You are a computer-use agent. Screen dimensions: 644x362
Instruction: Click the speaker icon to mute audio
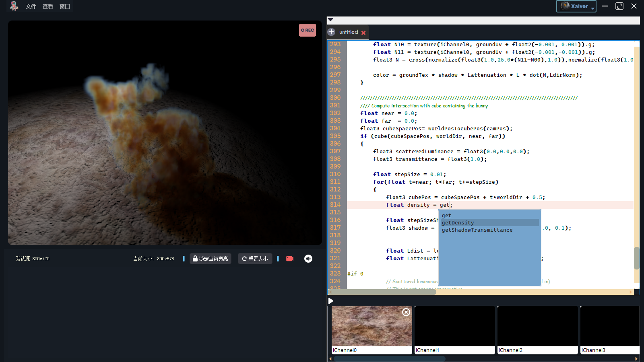pos(308,259)
